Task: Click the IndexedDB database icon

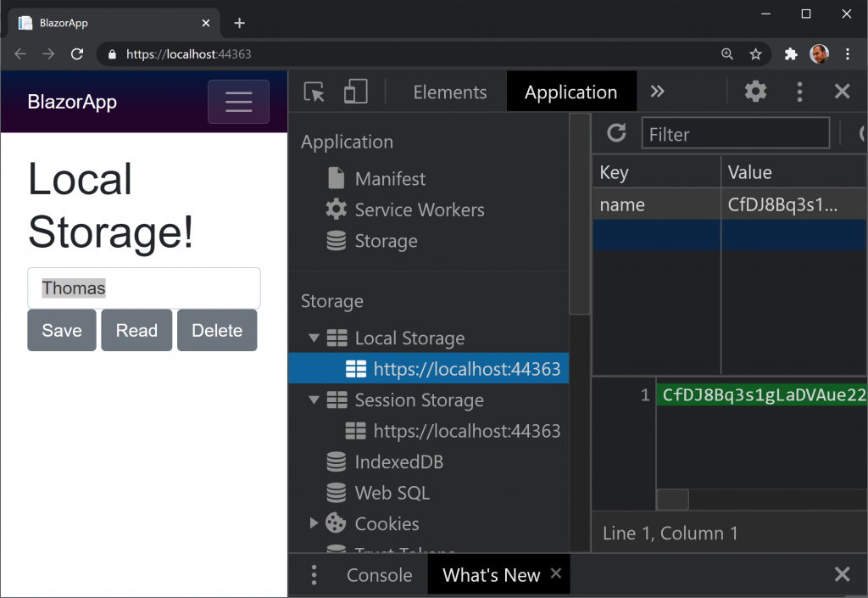Action: (336, 461)
